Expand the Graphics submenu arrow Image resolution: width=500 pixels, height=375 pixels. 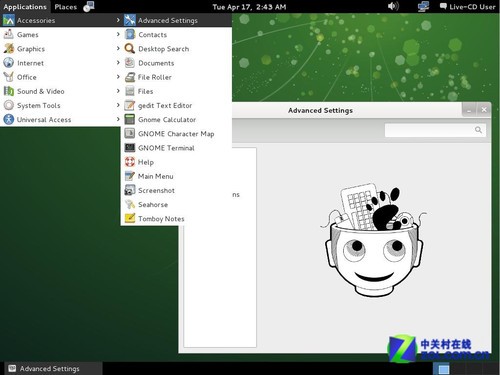tap(118, 48)
